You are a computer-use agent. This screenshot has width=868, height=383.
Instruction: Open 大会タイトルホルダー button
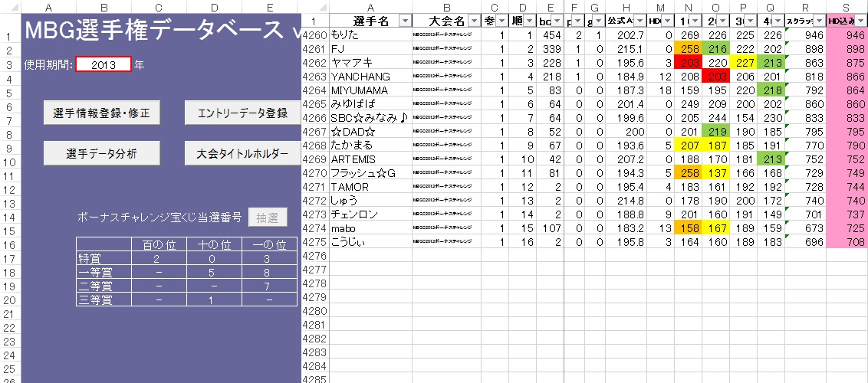[x=242, y=153]
